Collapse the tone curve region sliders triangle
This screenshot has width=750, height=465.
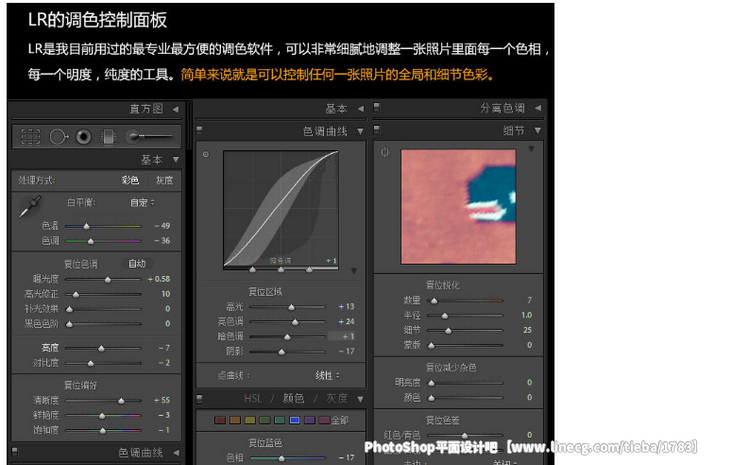(354, 271)
